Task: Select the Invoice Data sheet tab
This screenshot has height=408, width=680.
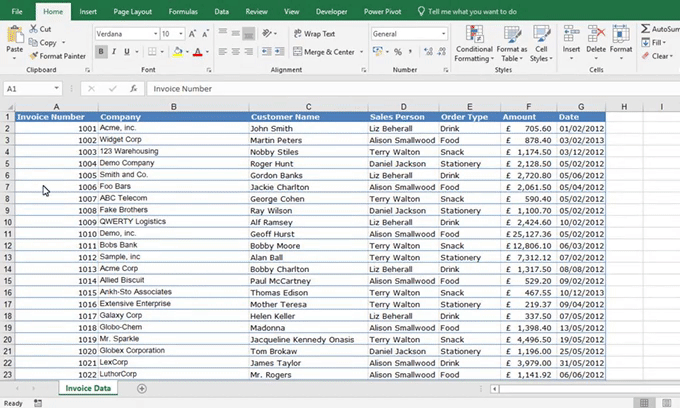Action: tap(89, 388)
